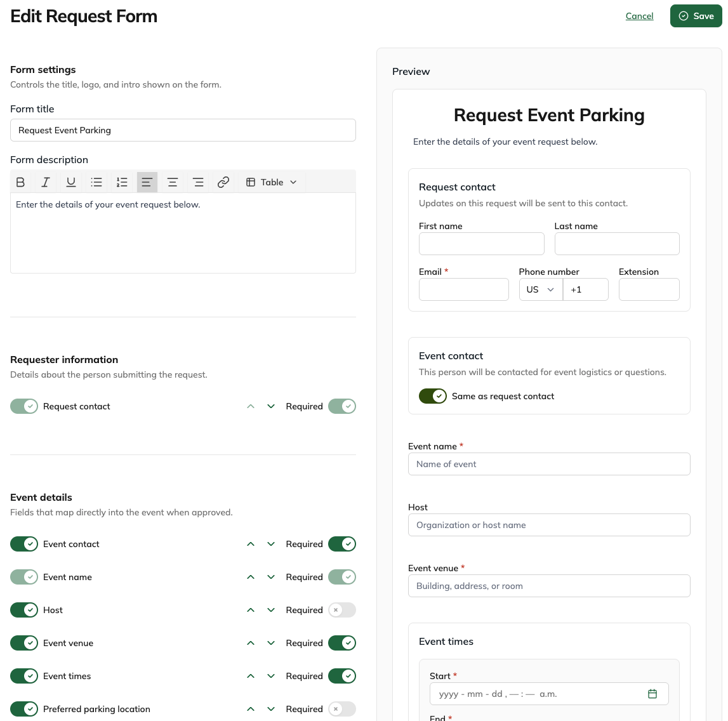Open the Table dropdown in toolbar

click(272, 182)
